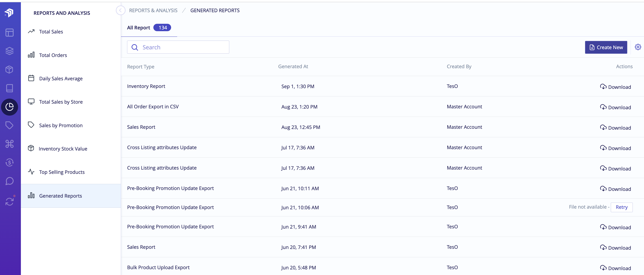Screen dimensions: 644x275
Task: Open the layers stack icon in sidebar
Action: [9, 51]
